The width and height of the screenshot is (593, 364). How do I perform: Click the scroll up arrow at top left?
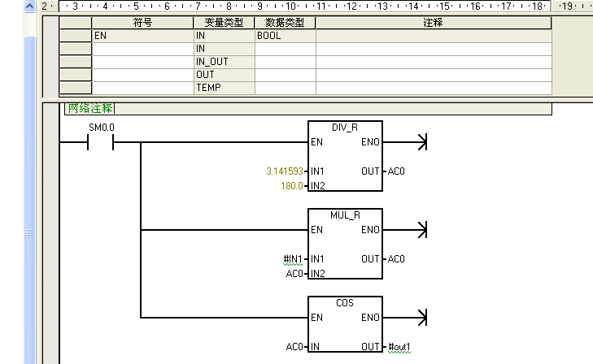[x=30, y=6]
